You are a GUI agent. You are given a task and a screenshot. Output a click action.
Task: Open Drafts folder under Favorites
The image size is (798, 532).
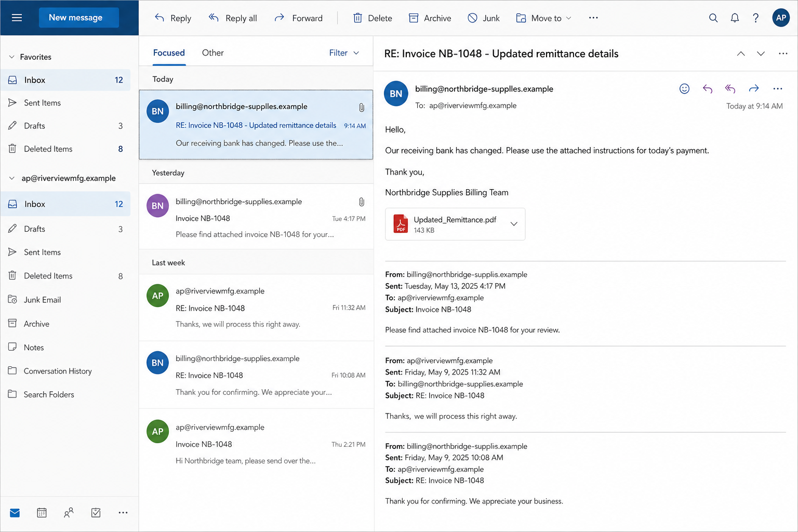tap(65, 126)
